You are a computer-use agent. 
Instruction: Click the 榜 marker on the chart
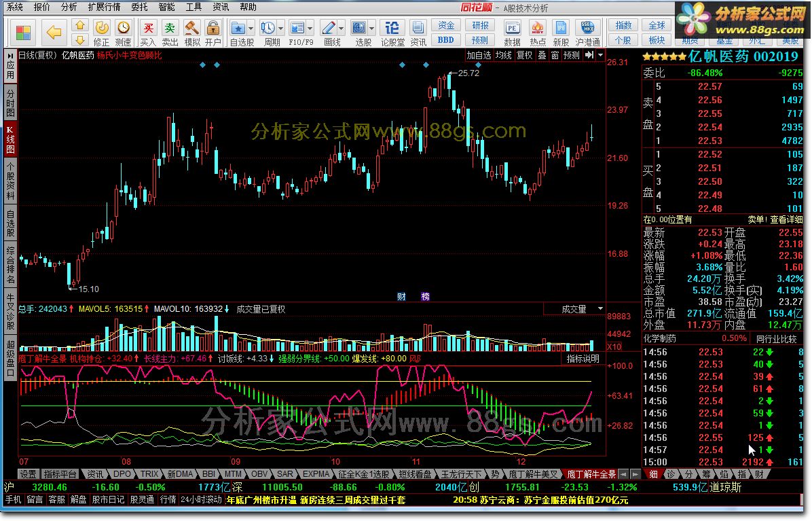(x=425, y=296)
